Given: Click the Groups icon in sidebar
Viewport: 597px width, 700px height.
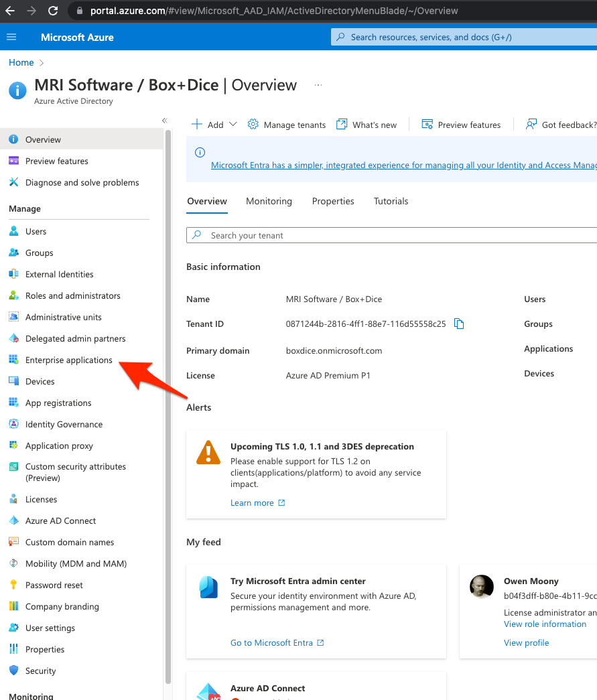Looking at the screenshot, I should [14, 253].
